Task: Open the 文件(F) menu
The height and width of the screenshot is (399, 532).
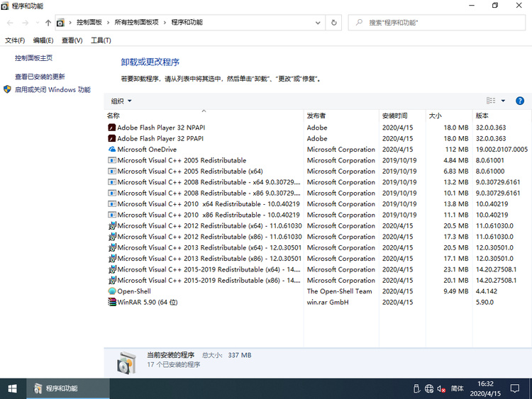Action: pyautogui.click(x=15, y=40)
